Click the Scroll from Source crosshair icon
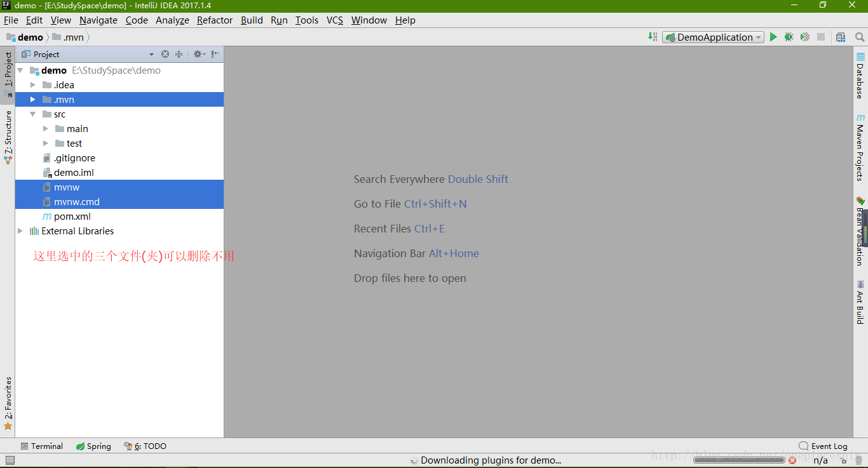 point(165,55)
